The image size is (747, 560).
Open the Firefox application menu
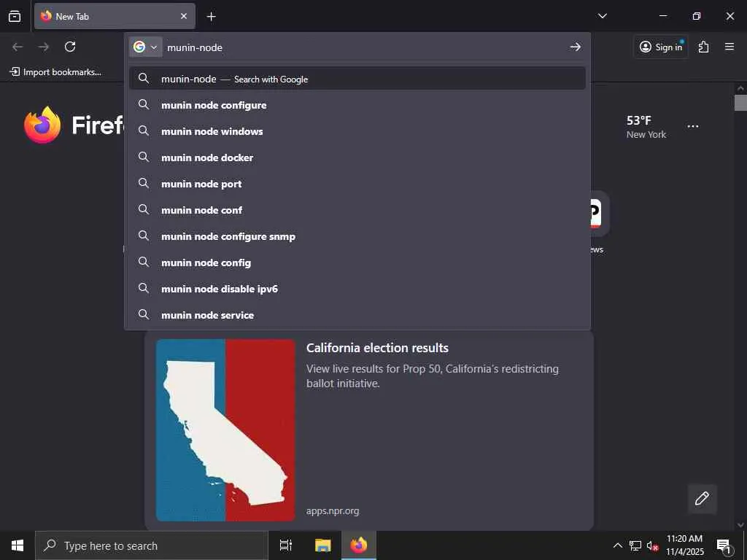tap(729, 47)
